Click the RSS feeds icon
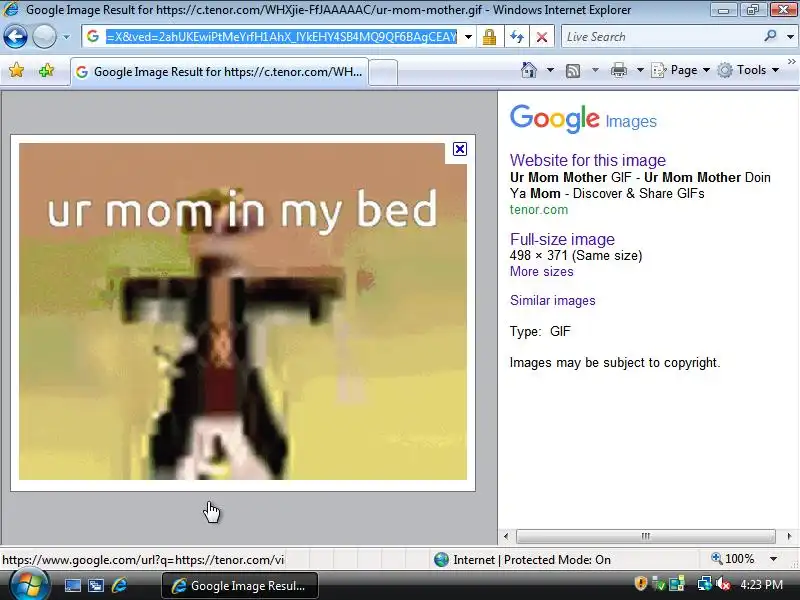 click(x=573, y=70)
